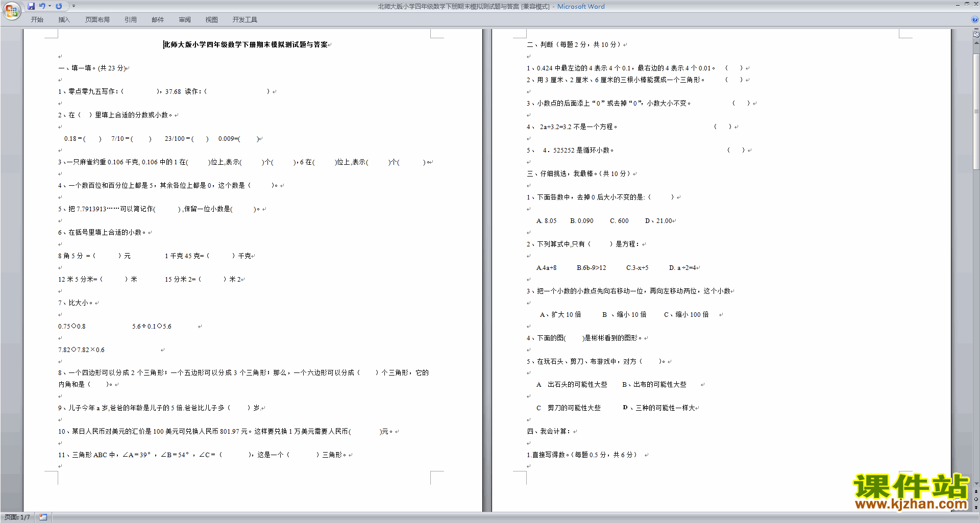The height and width of the screenshot is (523, 980).
Task: Click heading 三、仔细挑选，我最棒。(共 10 分)
Action: pos(579,174)
